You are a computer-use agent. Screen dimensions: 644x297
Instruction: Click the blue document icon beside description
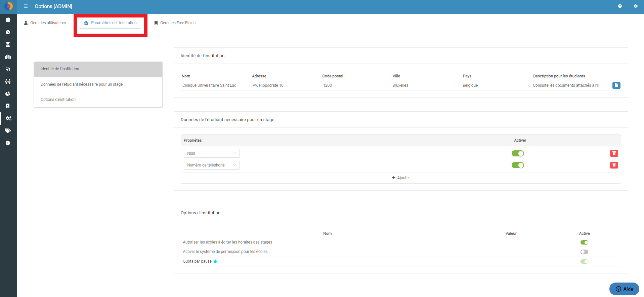pos(616,85)
